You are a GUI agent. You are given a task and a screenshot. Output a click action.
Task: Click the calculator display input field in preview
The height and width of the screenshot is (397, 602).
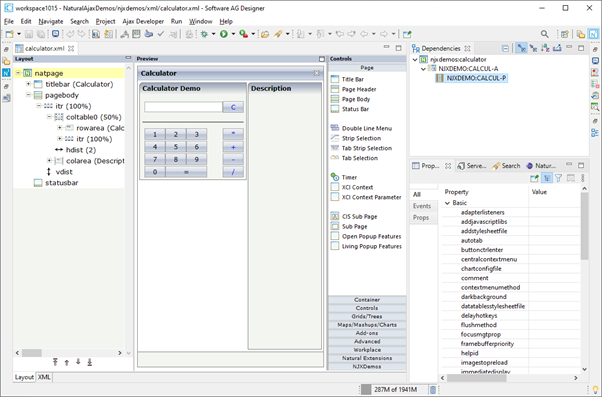click(x=183, y=107)
